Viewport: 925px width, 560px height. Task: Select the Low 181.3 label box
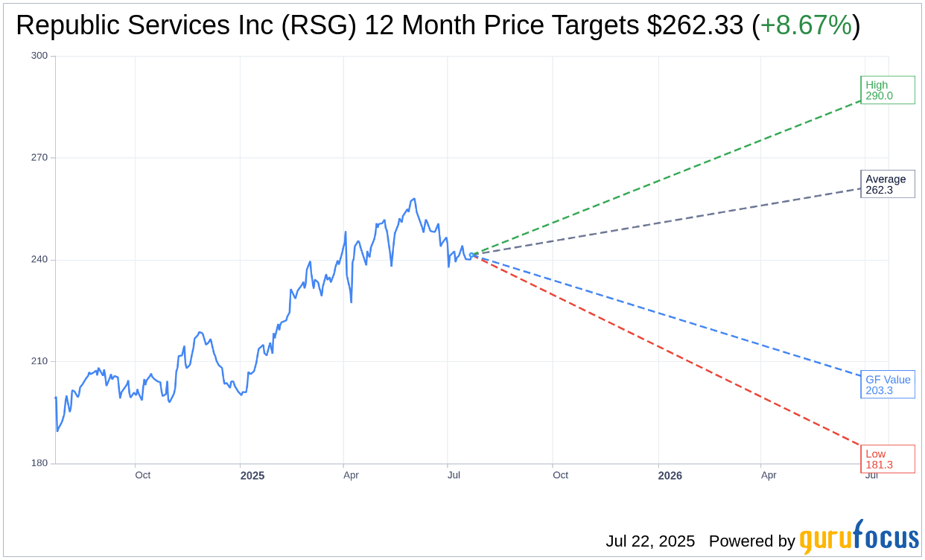pos(888,459)
